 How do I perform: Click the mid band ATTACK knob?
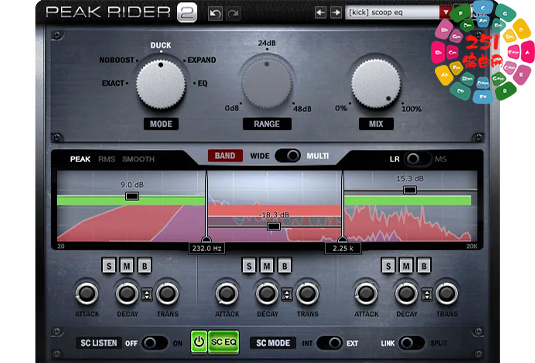[x=227, y=293]
